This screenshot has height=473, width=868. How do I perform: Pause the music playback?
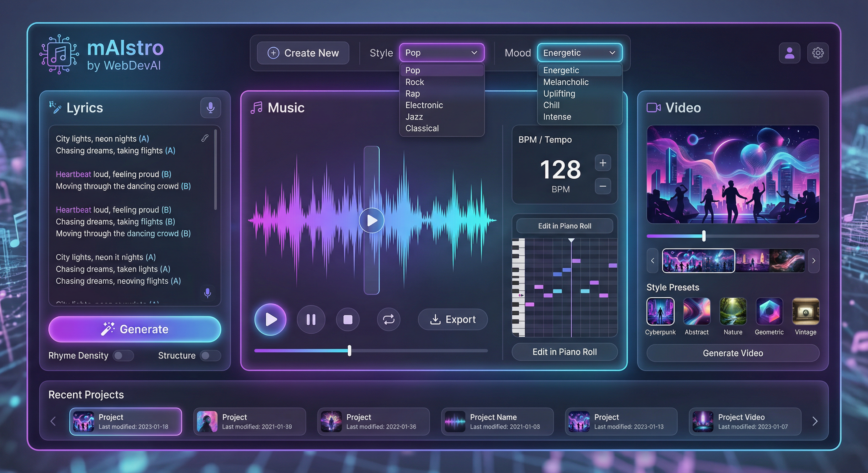coord(311,319)
